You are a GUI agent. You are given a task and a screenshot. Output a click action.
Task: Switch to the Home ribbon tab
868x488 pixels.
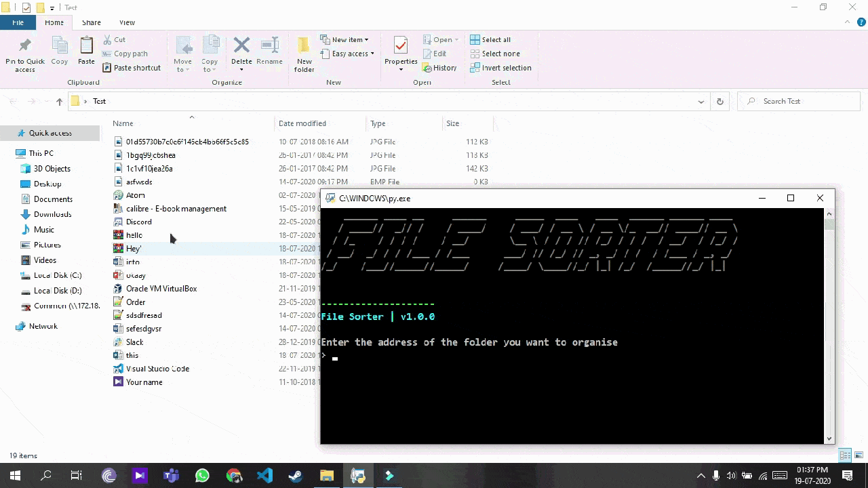(x=54, y=22)
